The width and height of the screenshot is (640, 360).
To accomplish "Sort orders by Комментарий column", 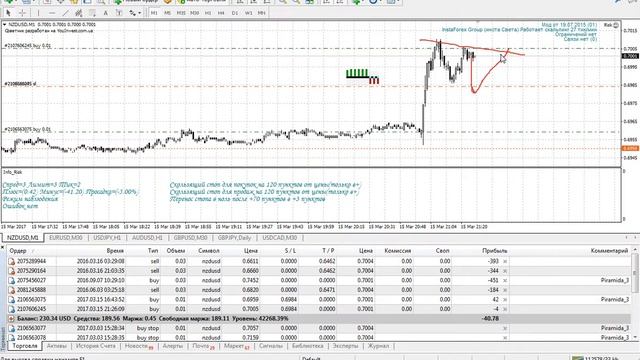I will (x=609, y=251).
